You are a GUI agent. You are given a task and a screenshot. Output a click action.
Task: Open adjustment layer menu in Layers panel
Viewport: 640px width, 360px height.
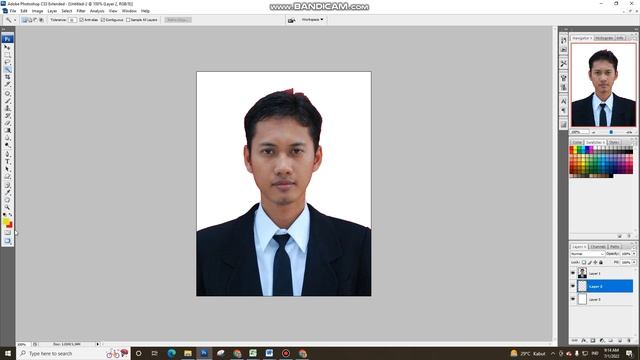pyautogui.click(x=602, y=340)
